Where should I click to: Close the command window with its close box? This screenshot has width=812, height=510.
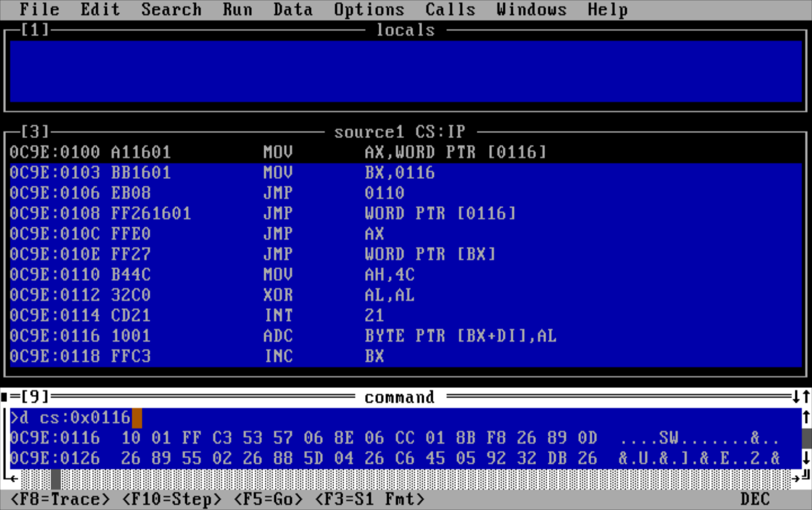[x=4, y=397]
